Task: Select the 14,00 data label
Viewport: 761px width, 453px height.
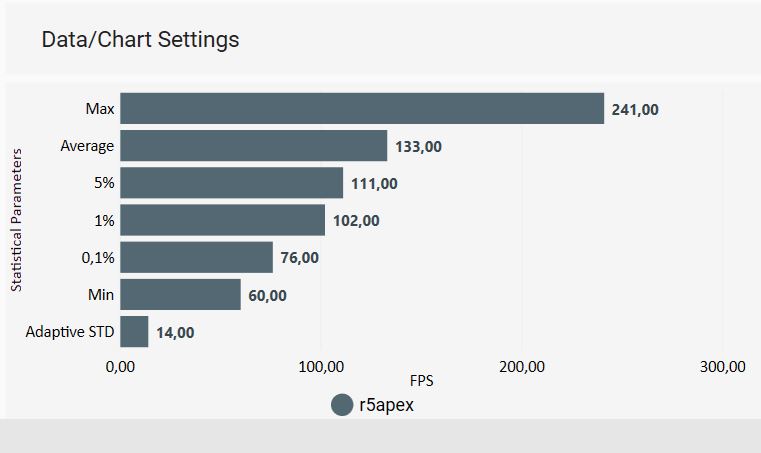Action: [175, 333]
